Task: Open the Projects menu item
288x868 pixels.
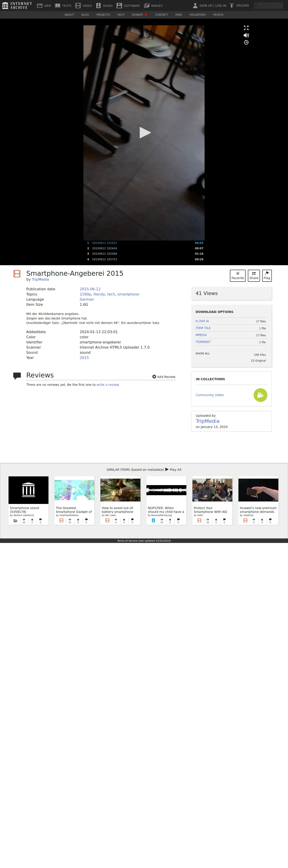Action: click(103, 15)
